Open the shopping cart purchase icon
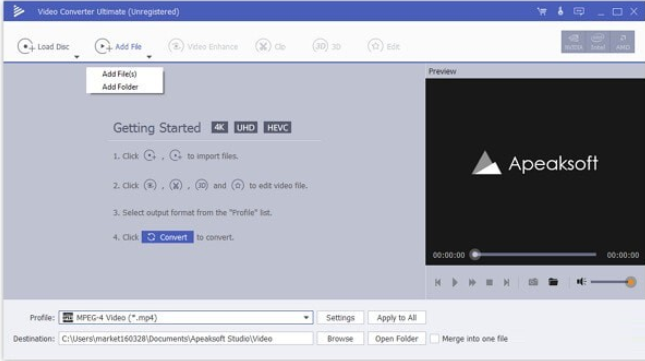This screenshot has width=645, height=361. coord(542,12)
